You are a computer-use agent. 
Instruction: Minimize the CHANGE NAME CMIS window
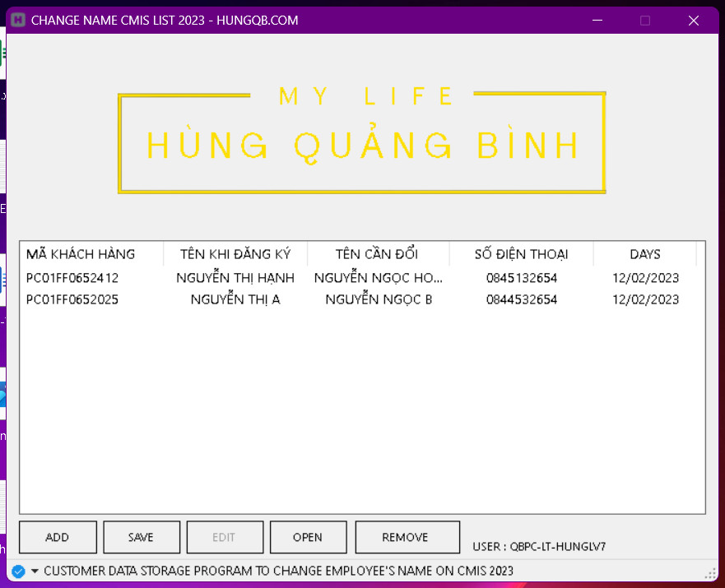tap(597, 21)
